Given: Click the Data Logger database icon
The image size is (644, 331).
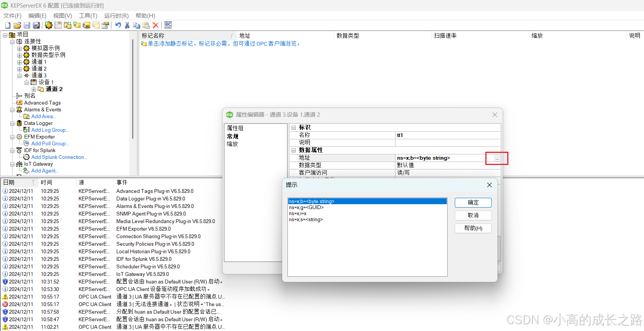Looking at the screenshot, I should (x=19, y=123).
